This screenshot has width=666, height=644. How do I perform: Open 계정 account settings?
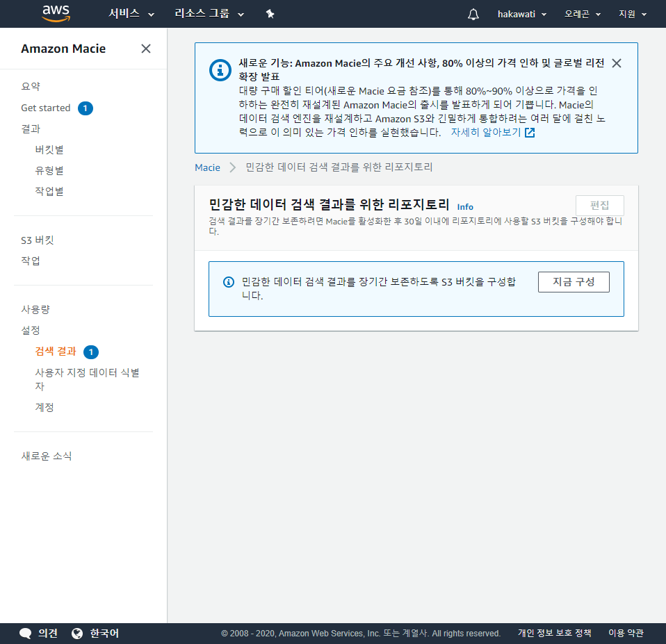click(x=44, y=408)
